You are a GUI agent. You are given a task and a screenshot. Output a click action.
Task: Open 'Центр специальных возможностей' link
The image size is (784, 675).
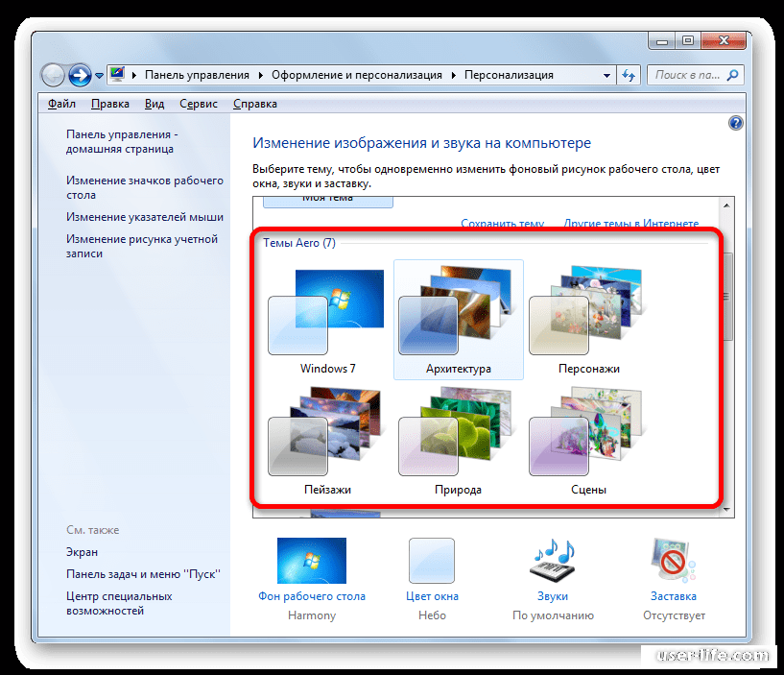(x=119, y=603)
